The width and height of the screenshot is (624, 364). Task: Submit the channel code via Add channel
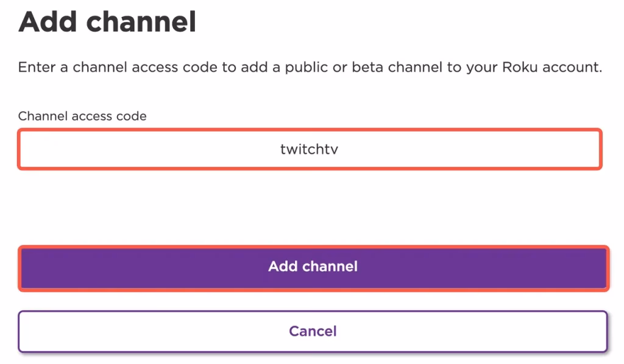(312, 267)
